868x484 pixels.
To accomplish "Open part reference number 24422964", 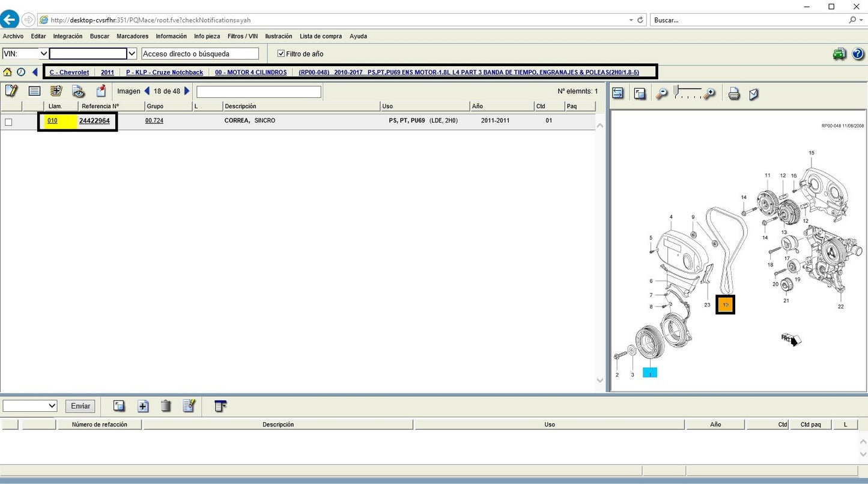I will 94,121.
